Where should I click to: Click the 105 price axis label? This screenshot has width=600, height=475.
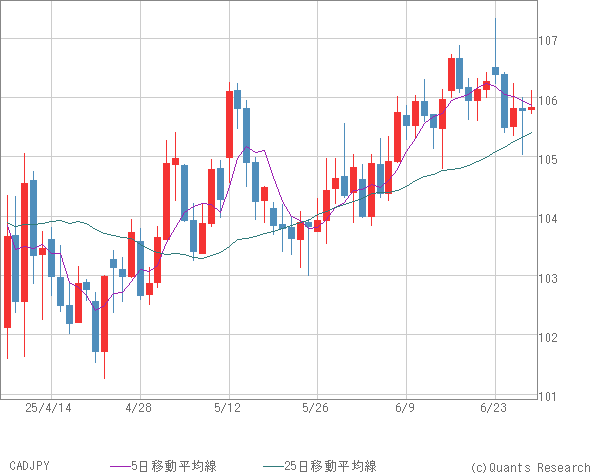pyautogui.click(x=548, y=159)
